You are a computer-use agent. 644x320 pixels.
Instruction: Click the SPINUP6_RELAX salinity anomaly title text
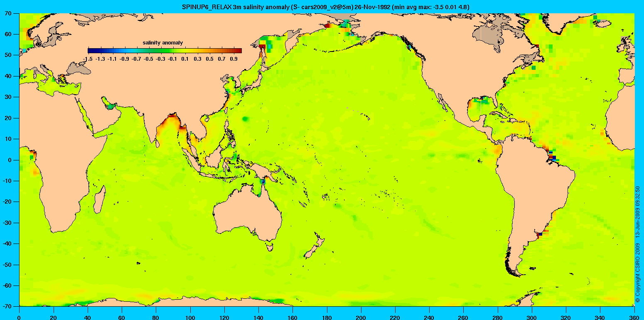(x=326, y=7)
